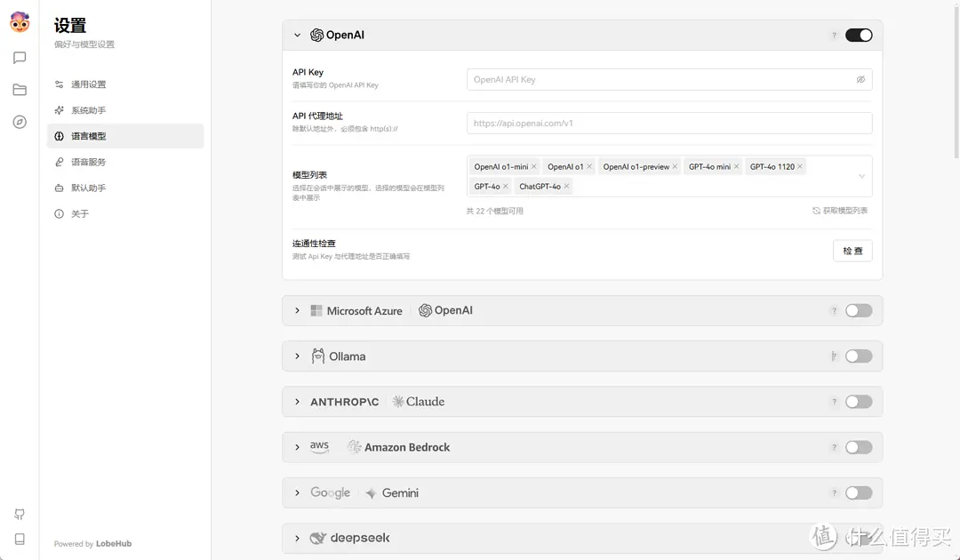960x560 pixels.
Task: Disable the OpenAI provider switch
Action: point(857,35)
